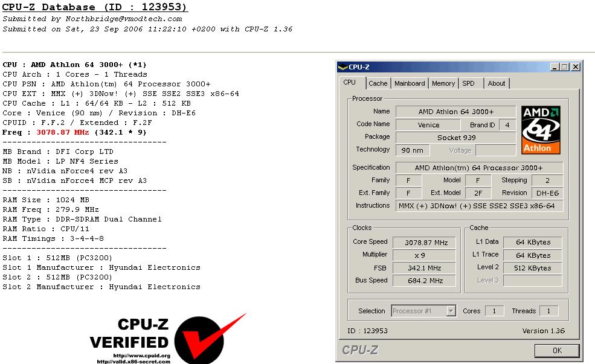
Task: Click the AMD Athlon 64 logo image
Action: [541, 130]
